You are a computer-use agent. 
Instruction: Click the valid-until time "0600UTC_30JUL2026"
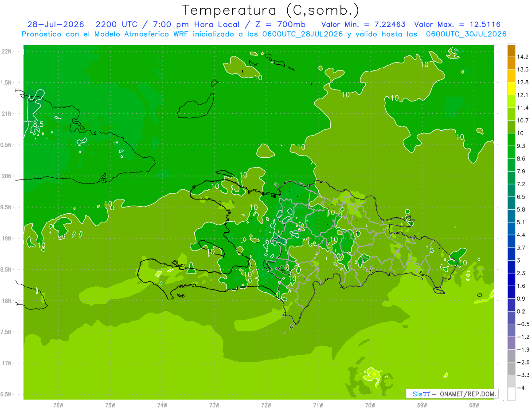point(466,34)
